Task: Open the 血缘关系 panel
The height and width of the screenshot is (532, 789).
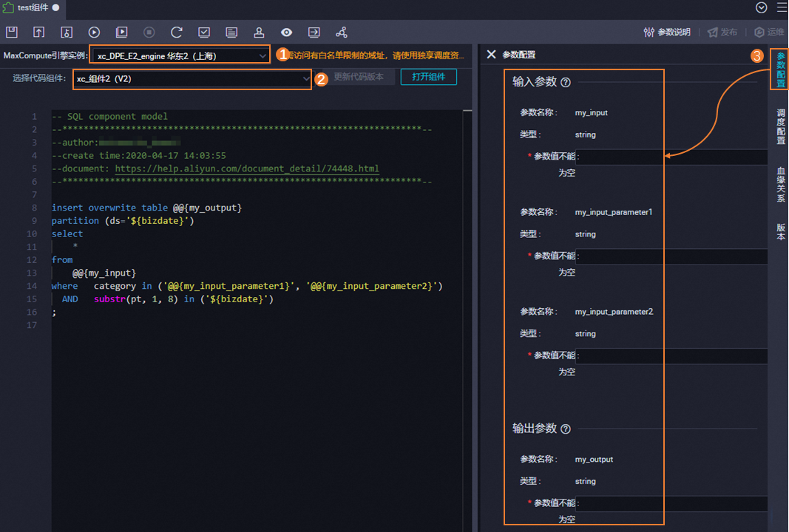Action: pos(779,183)
